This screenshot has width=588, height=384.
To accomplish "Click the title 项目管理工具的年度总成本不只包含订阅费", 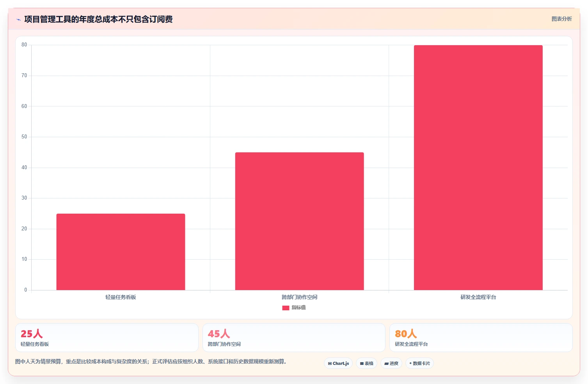I will (98, 19).
